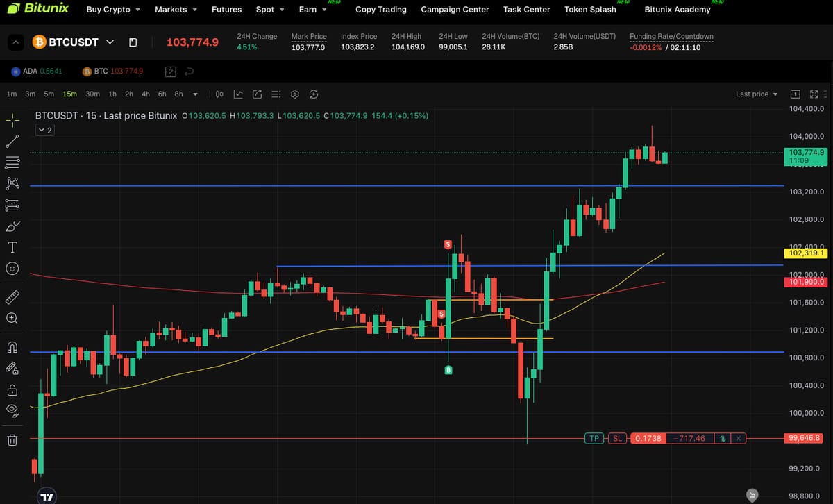
Task: Pick the text annotation tool
Action: click(12, 247)
